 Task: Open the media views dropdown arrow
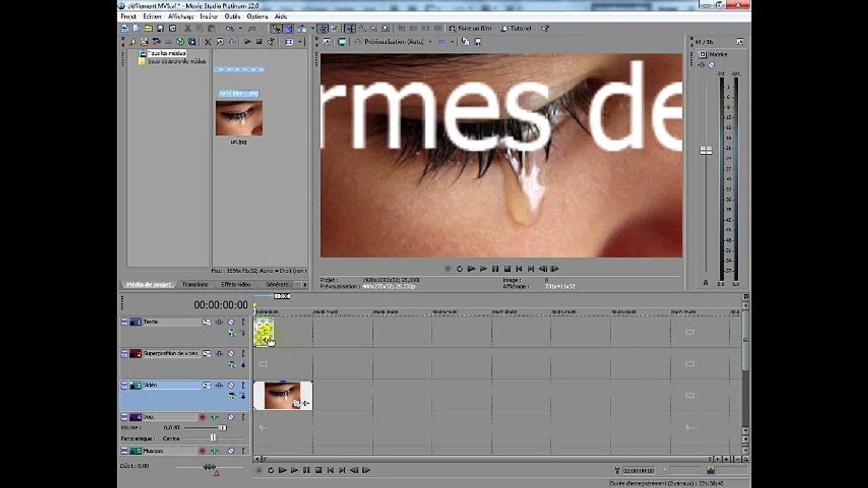click(x=299, y=42)
